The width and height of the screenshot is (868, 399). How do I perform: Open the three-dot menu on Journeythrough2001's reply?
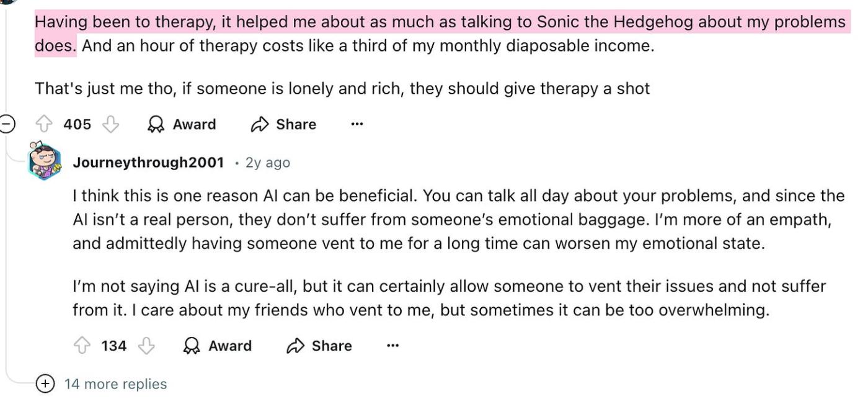[x=392, y=346]
